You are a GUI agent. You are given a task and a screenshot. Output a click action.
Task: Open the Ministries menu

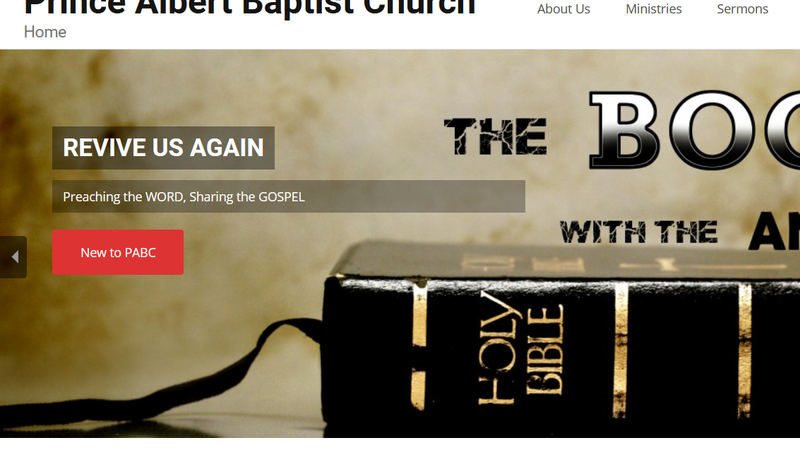pyautogui.click(x=654, y=9)
